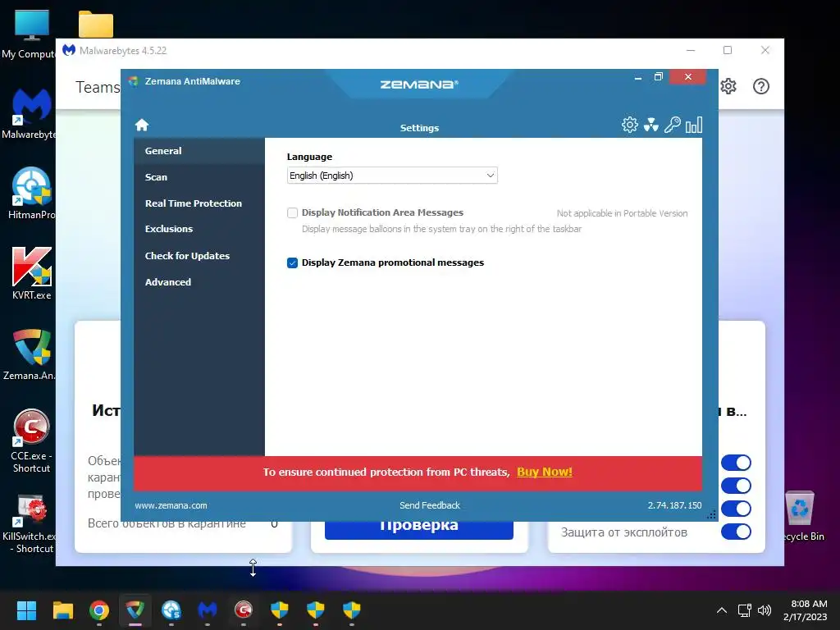Click the Zemana window resize grip
Viewport: 840px width, 630px height.
(711, 515)
